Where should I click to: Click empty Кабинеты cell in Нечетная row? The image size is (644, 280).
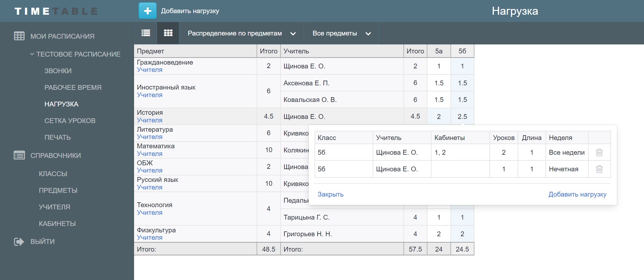(460, 169)
